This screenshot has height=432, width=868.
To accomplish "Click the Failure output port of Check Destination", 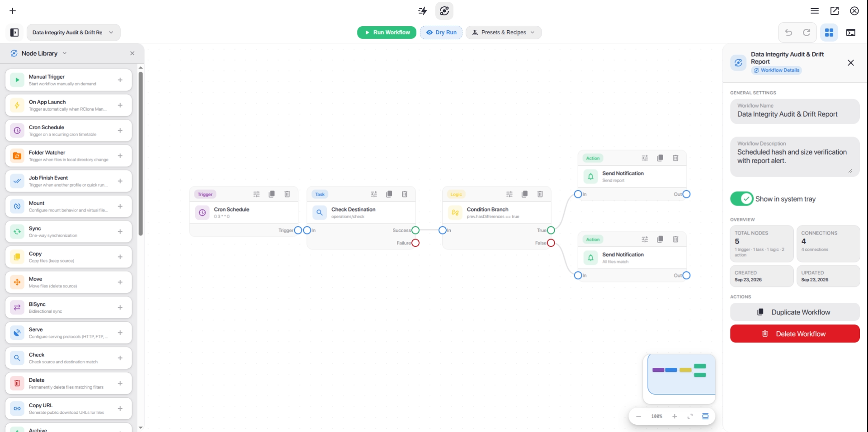I will [415, 243].
